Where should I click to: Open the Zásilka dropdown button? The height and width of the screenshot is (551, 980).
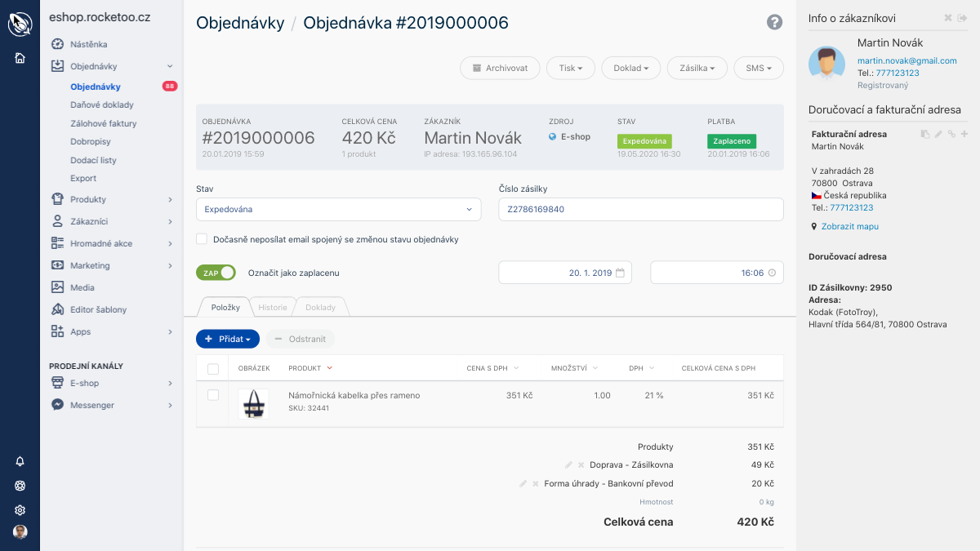(x=697, y=68)
